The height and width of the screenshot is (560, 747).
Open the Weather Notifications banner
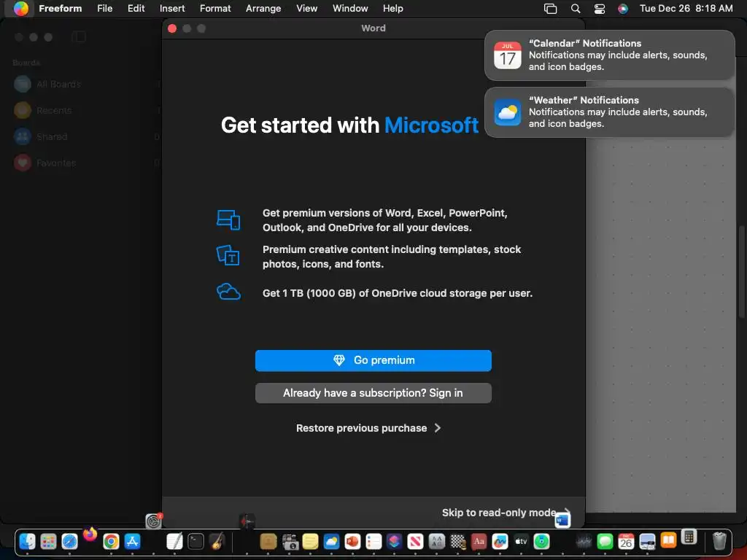609,112
